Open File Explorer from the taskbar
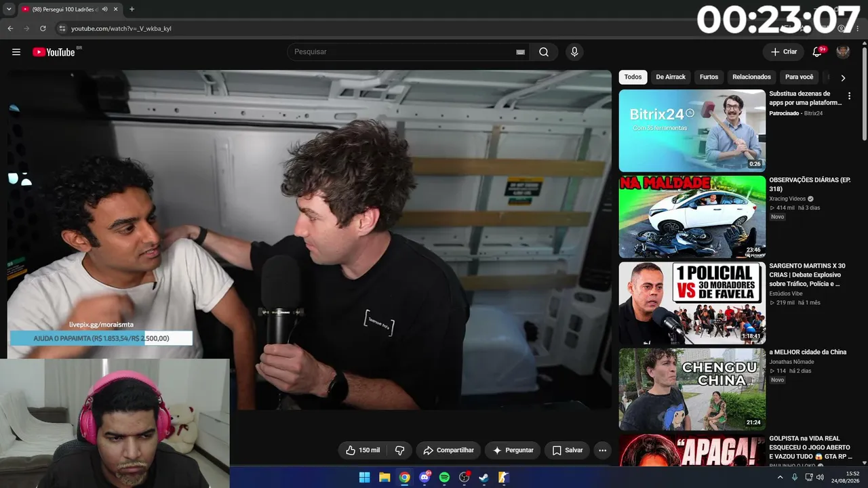Screen dimensions: 868x488 click(x=384, y=477)
